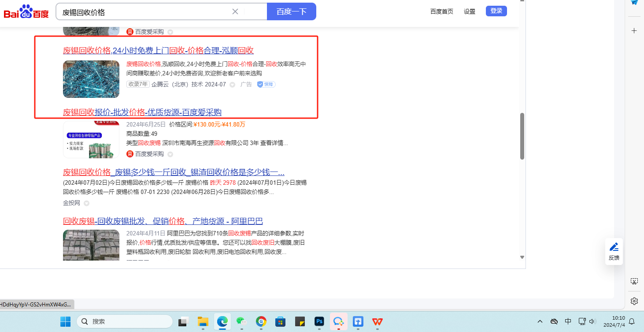Click the page's vertical scrollbar thumb
This screenshot has height=332, width=644.
pos(522,136)
